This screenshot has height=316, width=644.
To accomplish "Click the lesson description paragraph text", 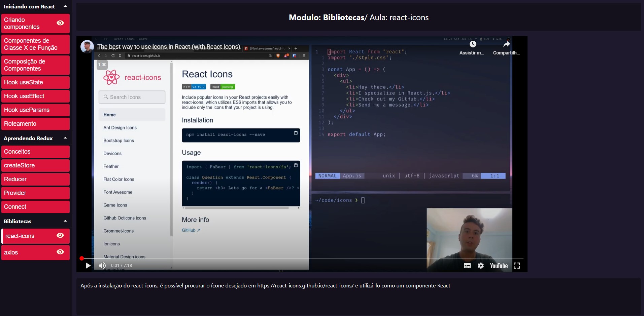I will (x=265, y=286).
